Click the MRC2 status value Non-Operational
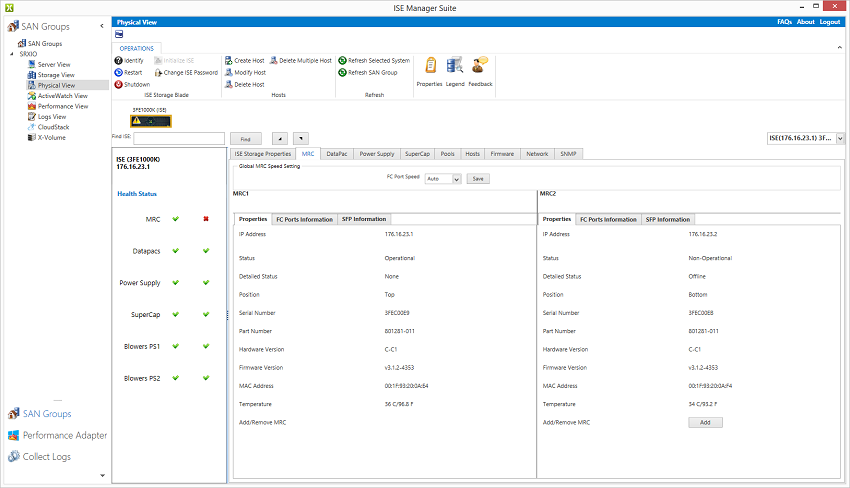Viewport: 850px width, 488px height. [x=710, y=258]
